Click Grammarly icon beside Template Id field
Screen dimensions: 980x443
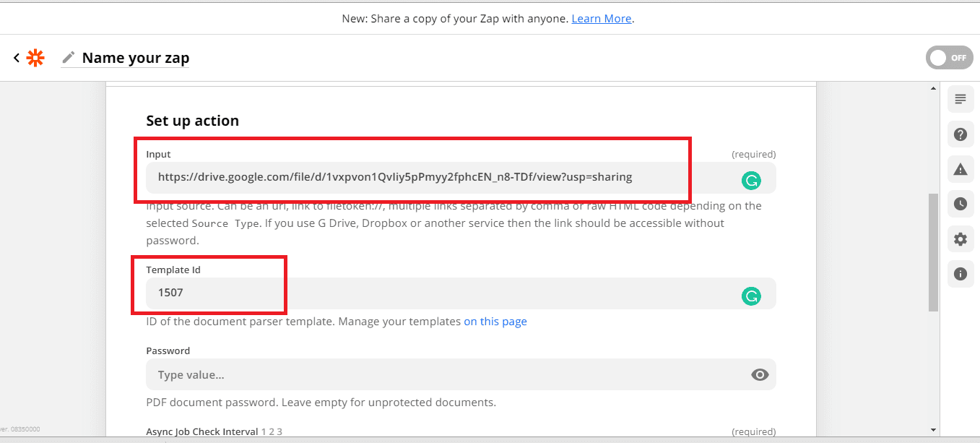(x=752, y=295)
